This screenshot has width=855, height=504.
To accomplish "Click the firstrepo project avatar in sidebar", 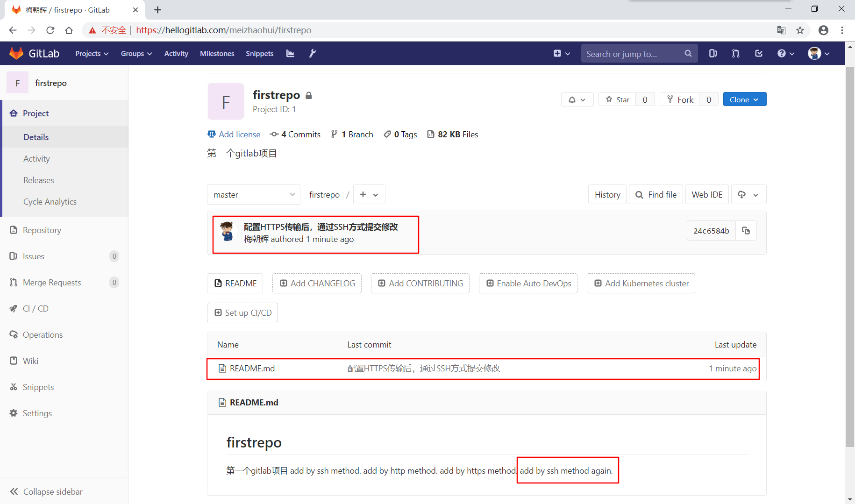I will pos(17,83).
